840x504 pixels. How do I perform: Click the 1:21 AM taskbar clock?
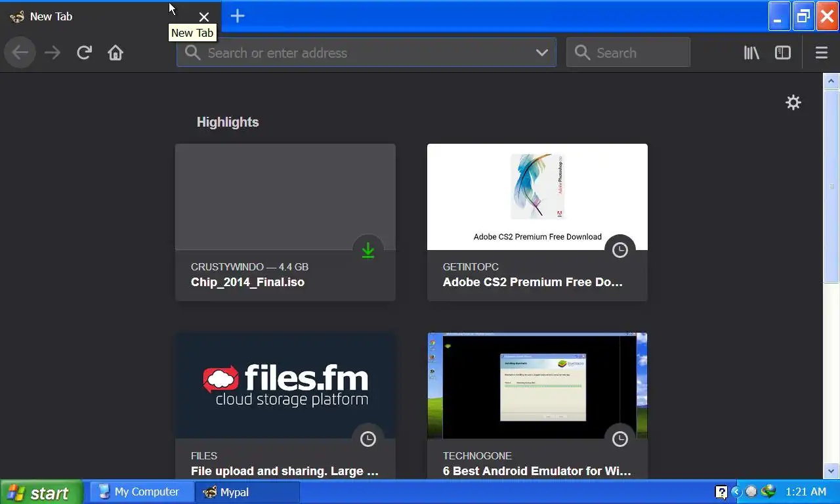tap(806, 492)
